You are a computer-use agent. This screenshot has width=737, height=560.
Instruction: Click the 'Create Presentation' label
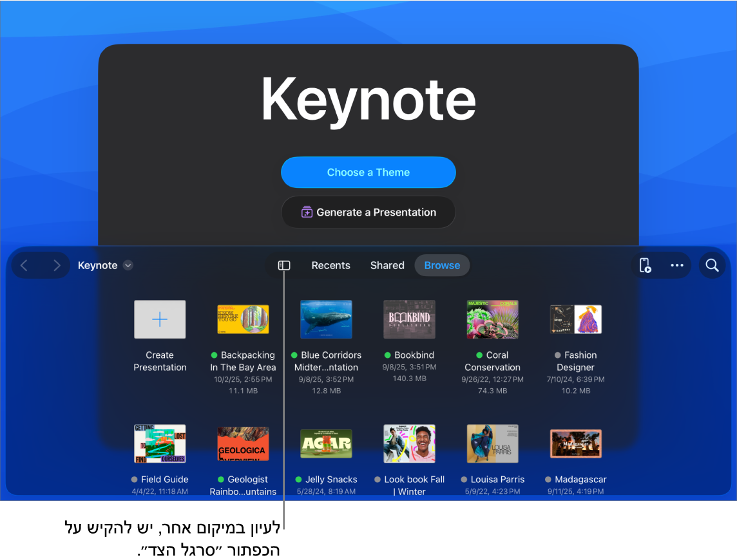click(x=160, y=361)
